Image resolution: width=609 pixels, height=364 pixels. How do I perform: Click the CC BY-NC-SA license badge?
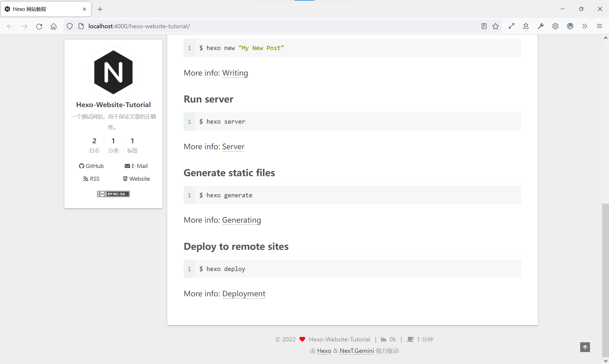(x=113, y=194)
